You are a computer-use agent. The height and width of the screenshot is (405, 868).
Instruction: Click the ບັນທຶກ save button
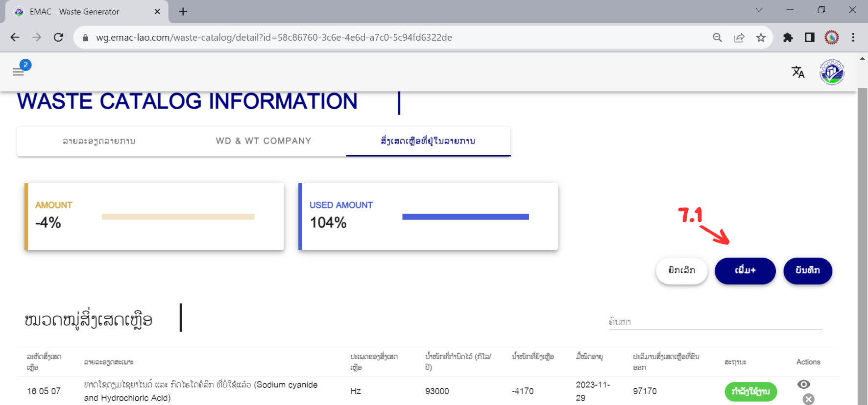807,270
